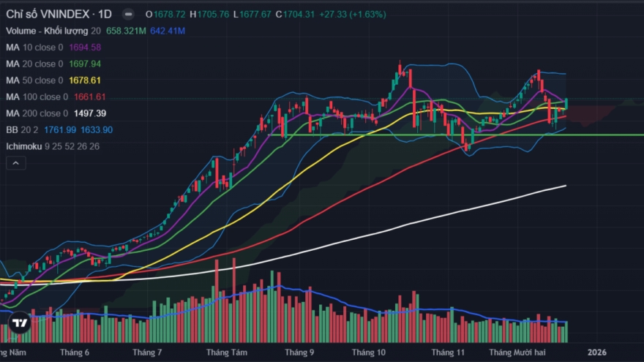644x362 pixels.
Task: Click the round minus icon beside VNINDEX title
Action: (129, 14)
